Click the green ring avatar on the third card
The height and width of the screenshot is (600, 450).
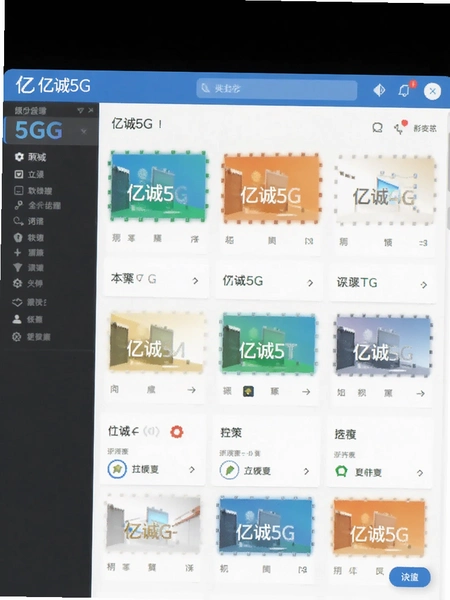tap(341, 471)
